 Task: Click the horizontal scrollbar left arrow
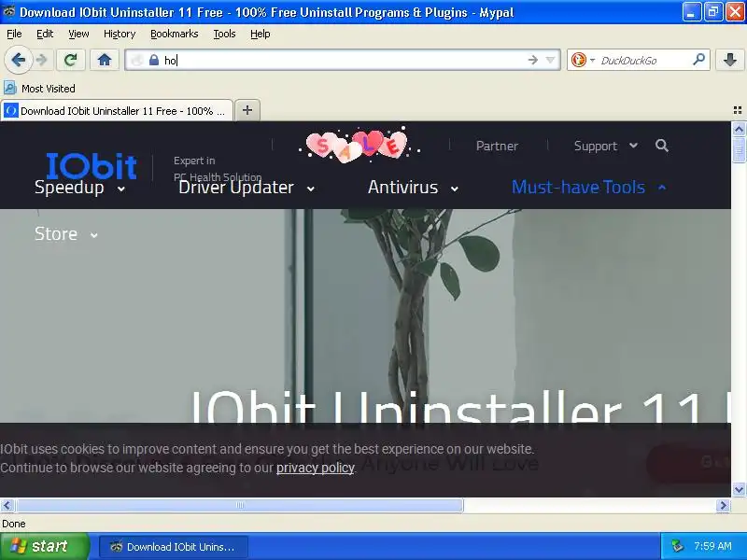click(7, 505)
